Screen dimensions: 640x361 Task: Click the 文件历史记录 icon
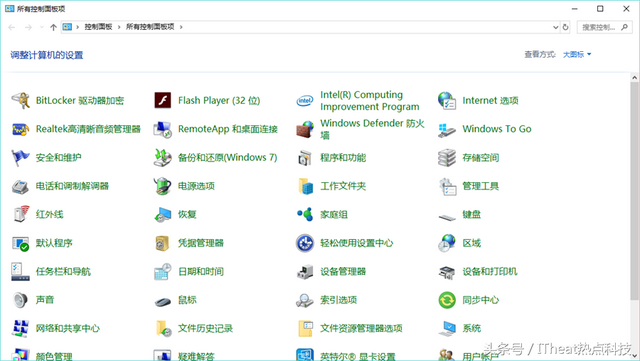[x=163, y=328]
